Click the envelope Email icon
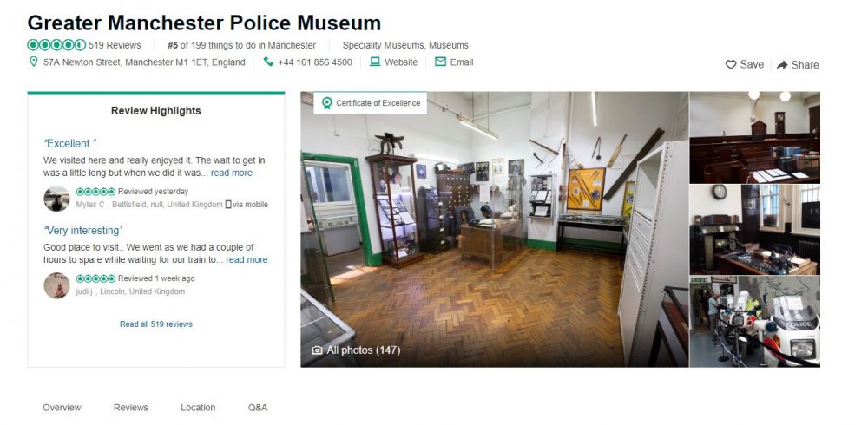Screen dimensions: 868x425 pyautogui.click(x=440, y=62)
